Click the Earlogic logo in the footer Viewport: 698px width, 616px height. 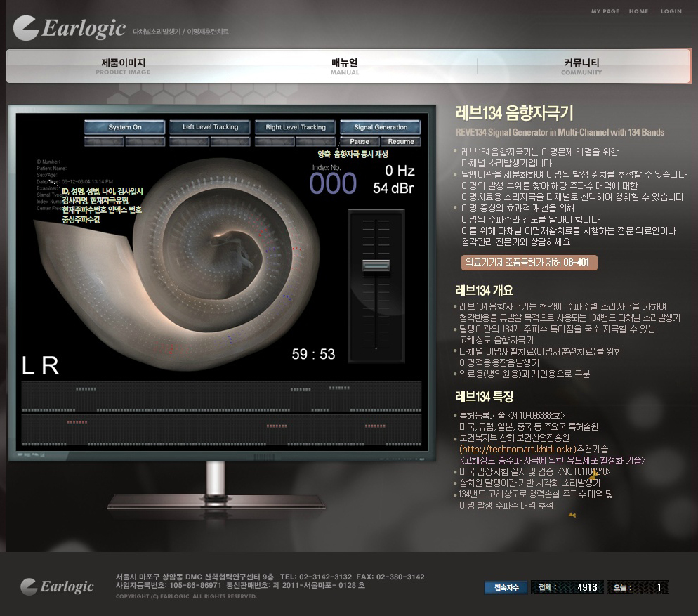[57, 586]
